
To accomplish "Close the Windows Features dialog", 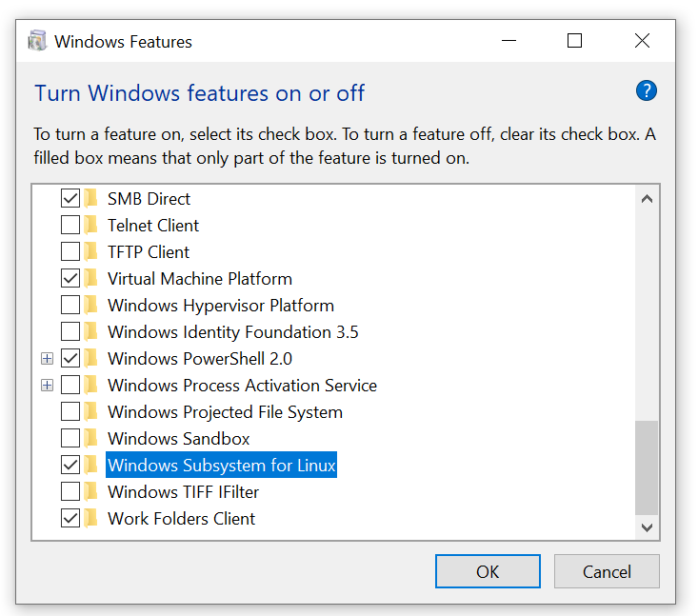I will (642, 41).
